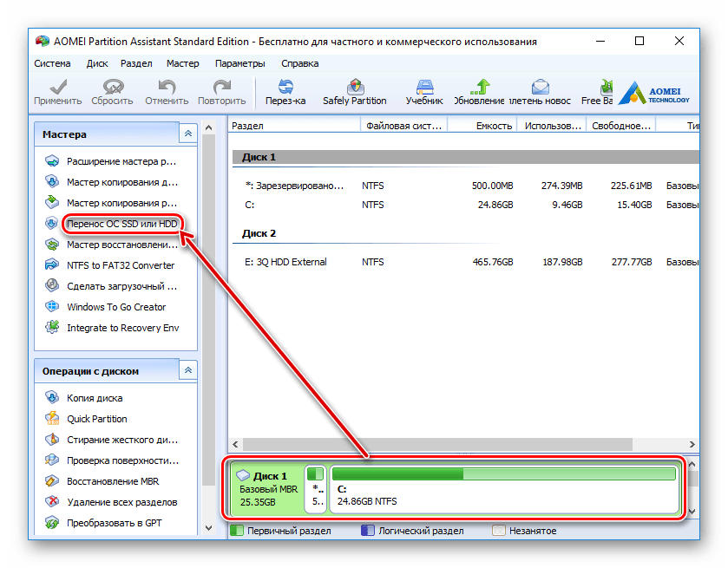Click the AOMEI Technology logo
Screen dimensions: 728x568
coord(653,93)
